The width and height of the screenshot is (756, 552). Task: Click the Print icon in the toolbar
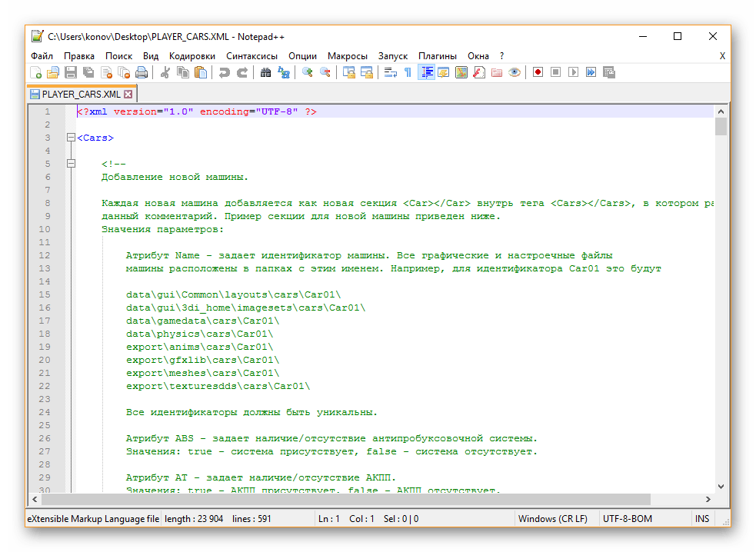click(x=142, y=72)
